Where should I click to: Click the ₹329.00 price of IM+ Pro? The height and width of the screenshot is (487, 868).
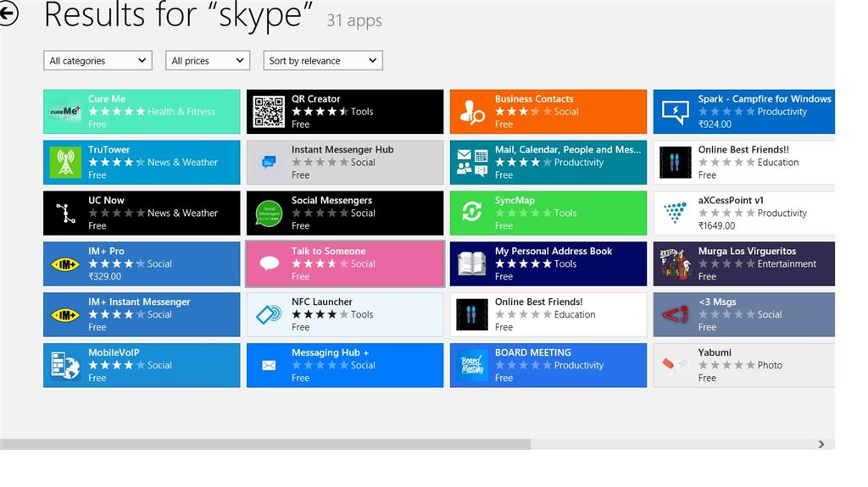104,276
